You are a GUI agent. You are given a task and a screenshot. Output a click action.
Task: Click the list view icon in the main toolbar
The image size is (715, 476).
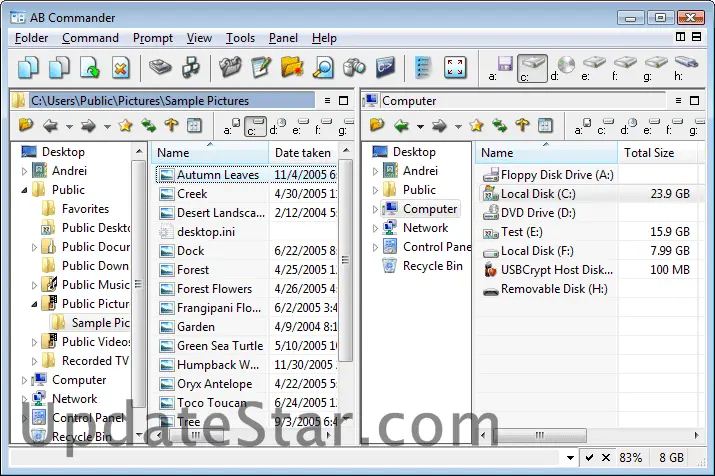point(423,67)
